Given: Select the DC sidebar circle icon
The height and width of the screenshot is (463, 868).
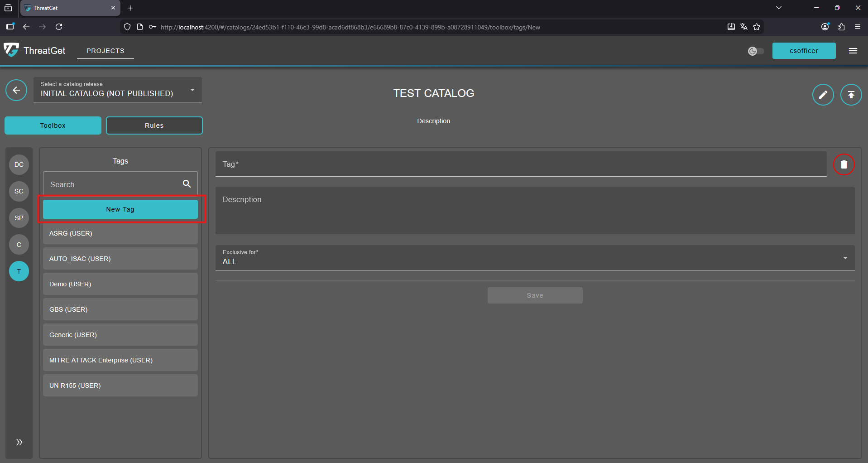Looking at the screenshot, I should [x=19, y=164].
